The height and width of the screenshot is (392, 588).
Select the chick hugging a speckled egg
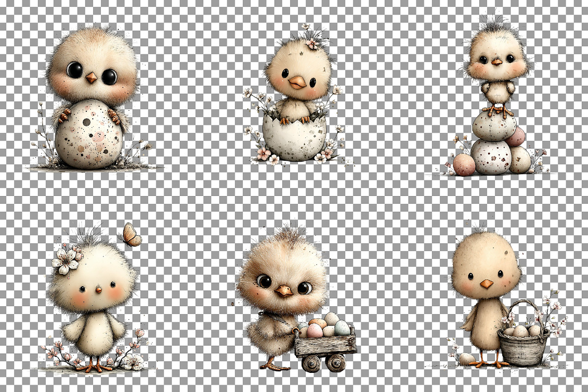92,98
